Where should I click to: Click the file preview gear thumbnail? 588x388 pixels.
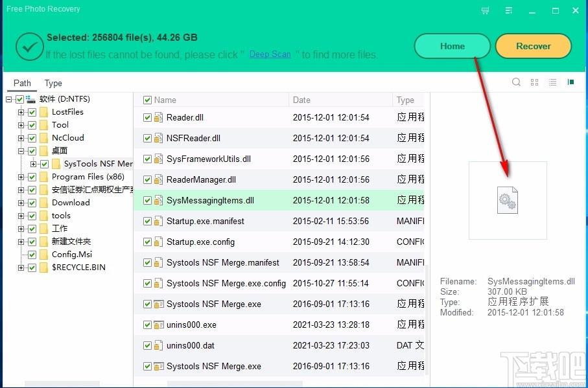(508, 200)
